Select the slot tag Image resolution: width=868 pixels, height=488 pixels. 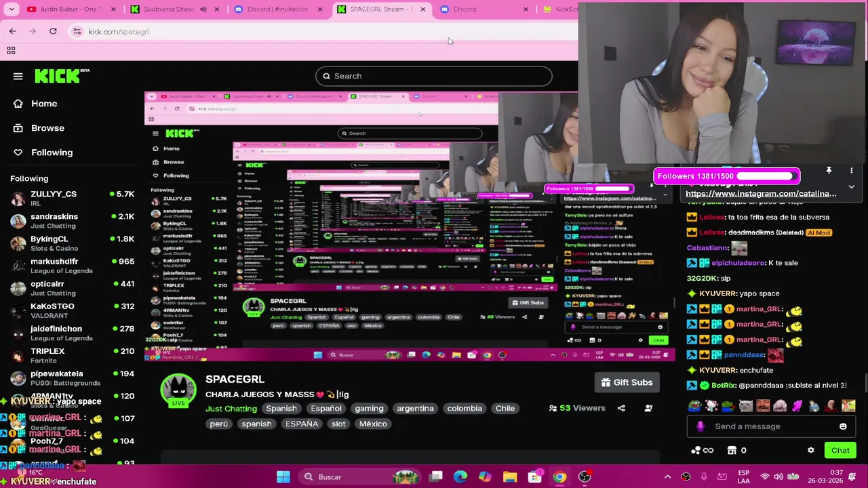[x=338, y=424]
